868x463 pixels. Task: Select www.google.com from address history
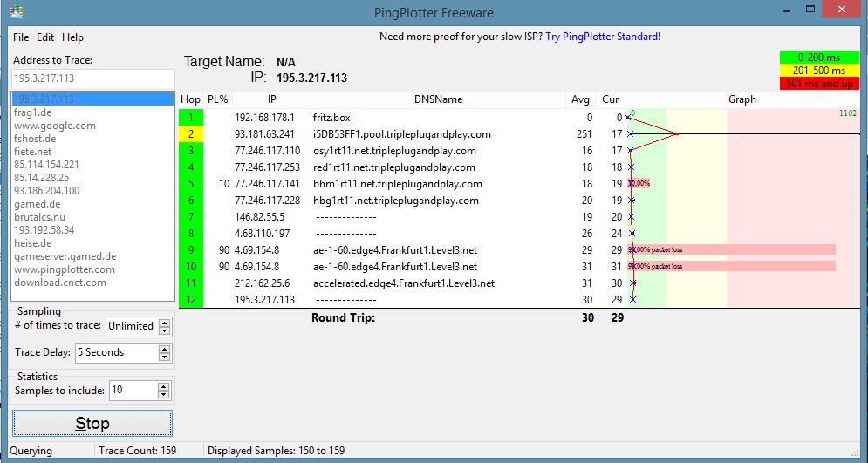point(55,126)
